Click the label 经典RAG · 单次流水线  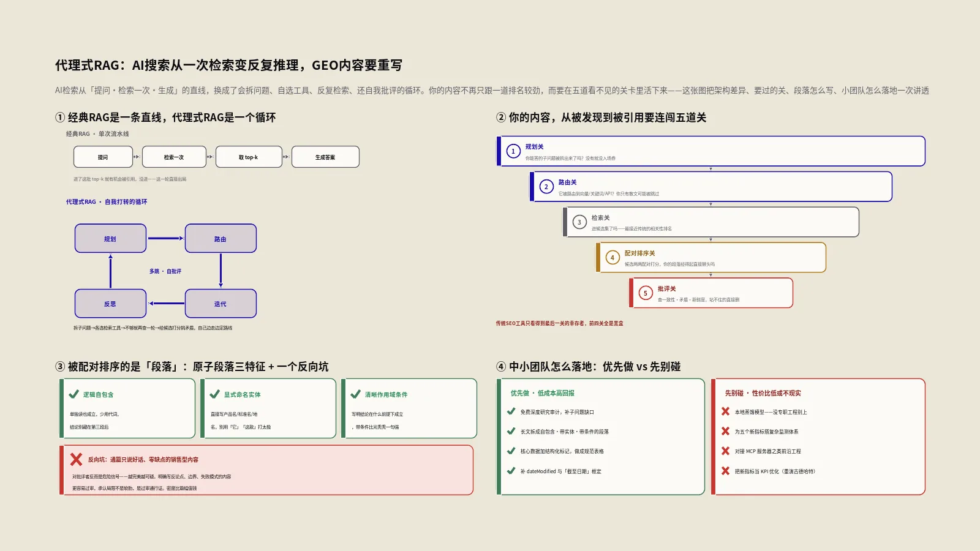(97, 133)
